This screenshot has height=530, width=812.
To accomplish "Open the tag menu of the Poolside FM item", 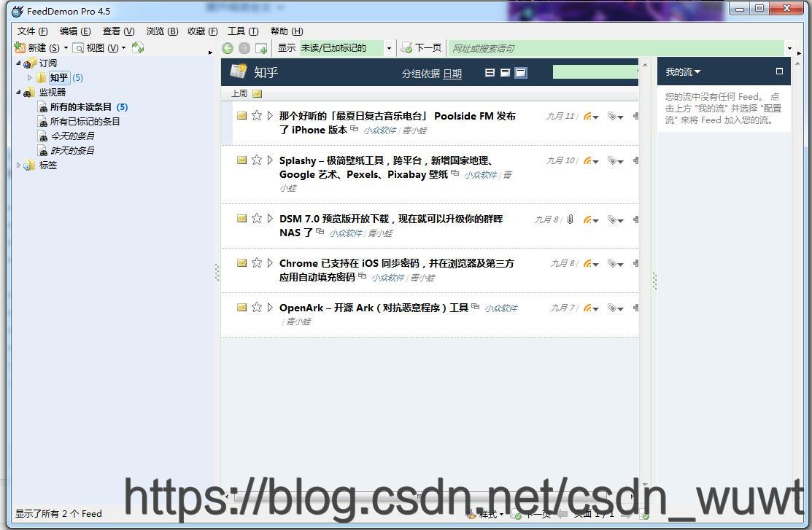I will pos(615,117).
